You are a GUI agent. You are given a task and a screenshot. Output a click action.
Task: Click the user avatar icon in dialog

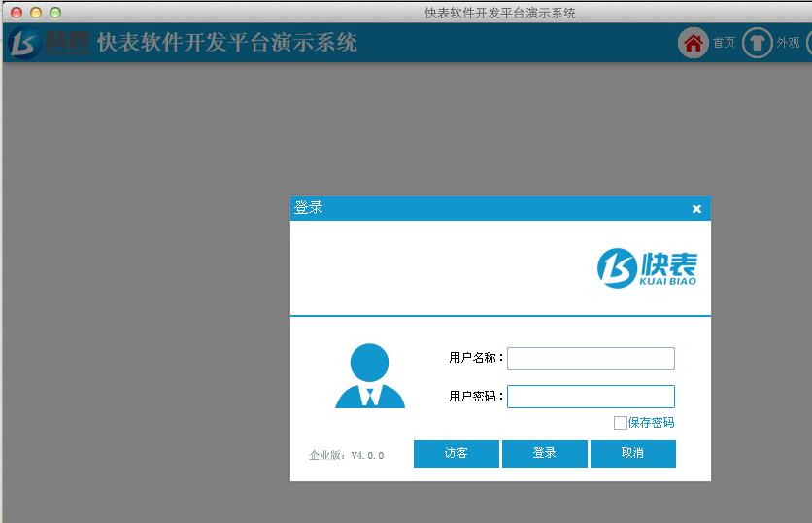coord(370,376)
